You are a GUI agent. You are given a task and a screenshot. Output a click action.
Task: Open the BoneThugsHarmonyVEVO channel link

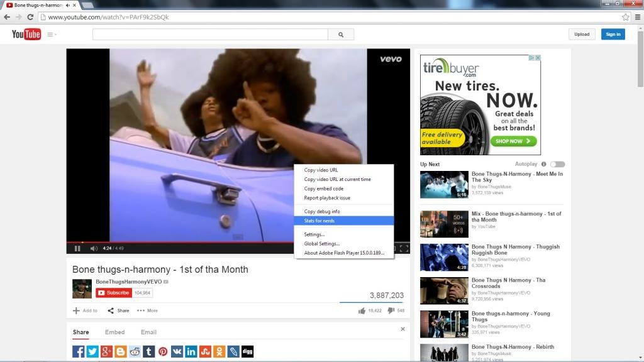click(x=128, y=282)
